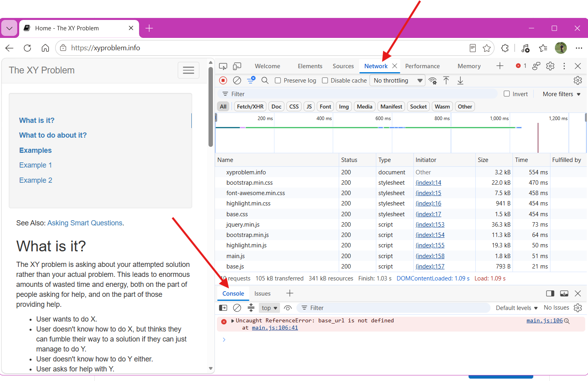The width and height of the screenshot is (588, 381).
Task: Open Default levels dropdown
Action: pyautogui.click(x=516, y=308)
